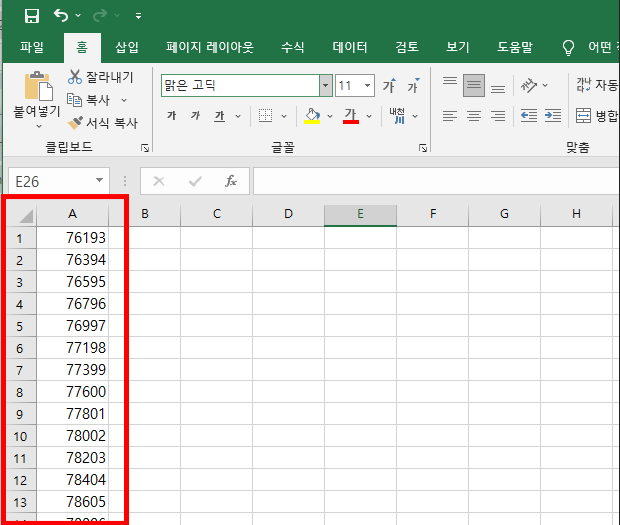Switch to the 삽입 tab
Viewport: 620px width, 525px height.
click(127, 47)
